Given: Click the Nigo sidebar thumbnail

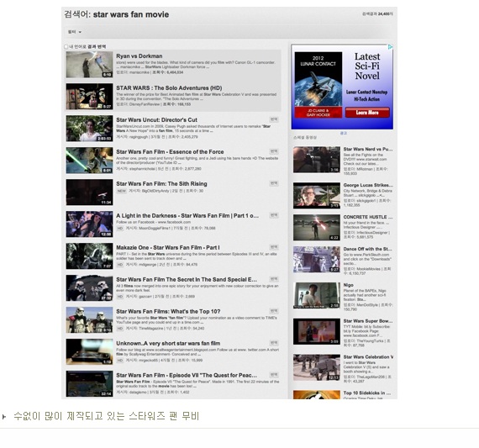Looking at the screenshot, I should [317, 296].
